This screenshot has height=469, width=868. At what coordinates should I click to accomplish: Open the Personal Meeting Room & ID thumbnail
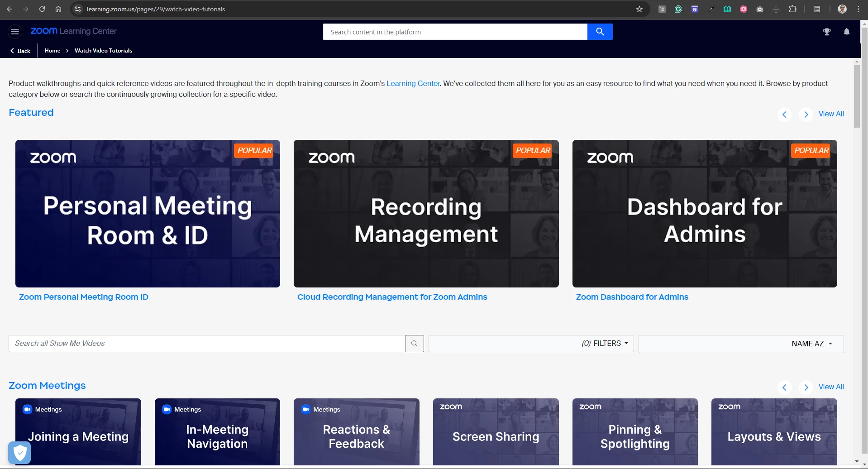148,214
